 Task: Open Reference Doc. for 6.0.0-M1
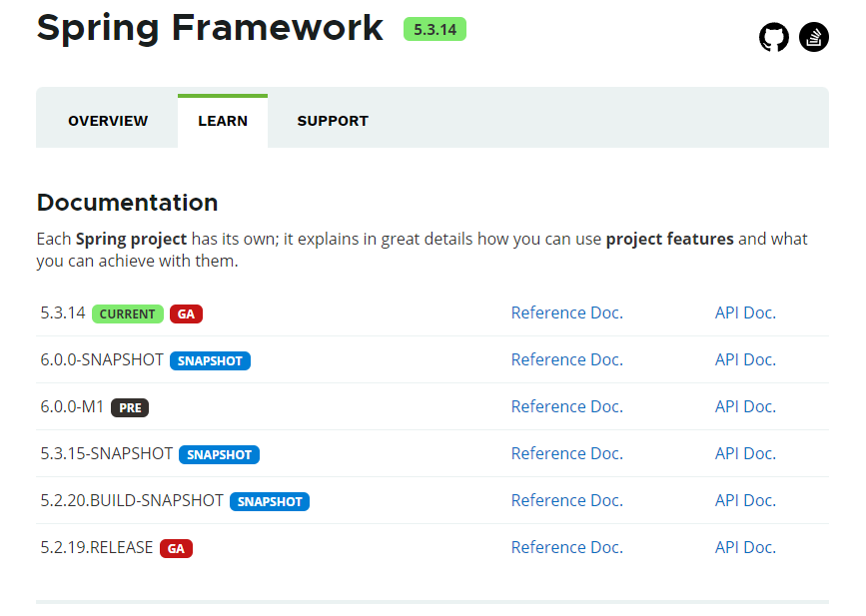point(566,406)
